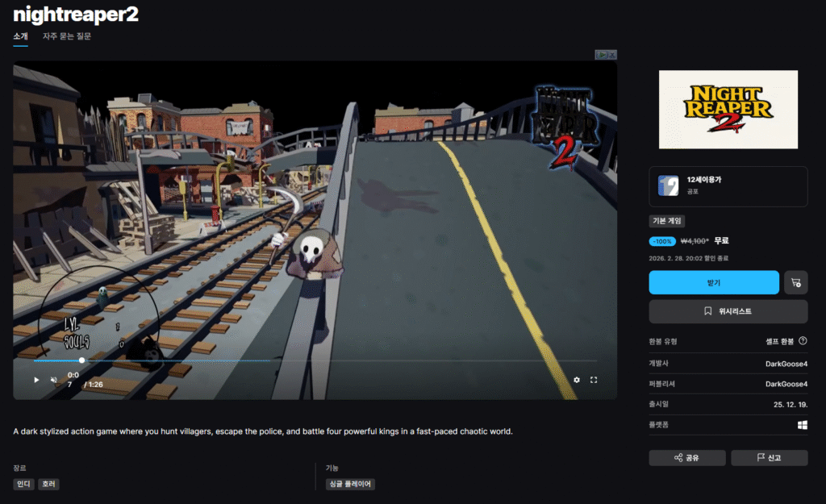Click the 받기 (Get) button
826x504 pixels.
[x=714, y=282]
